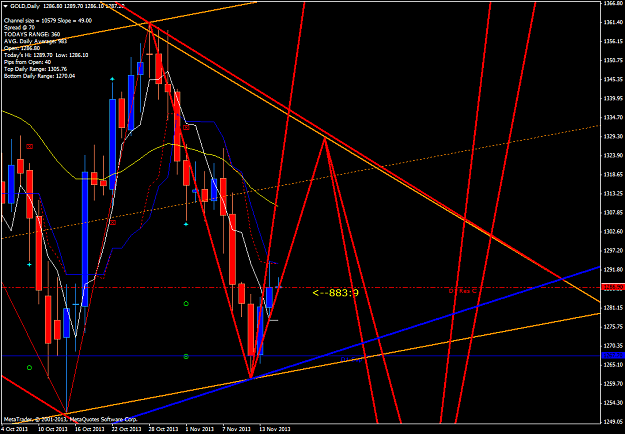Click the 1329.30 price axis label
625x434 pixels.
click(613, 136)
